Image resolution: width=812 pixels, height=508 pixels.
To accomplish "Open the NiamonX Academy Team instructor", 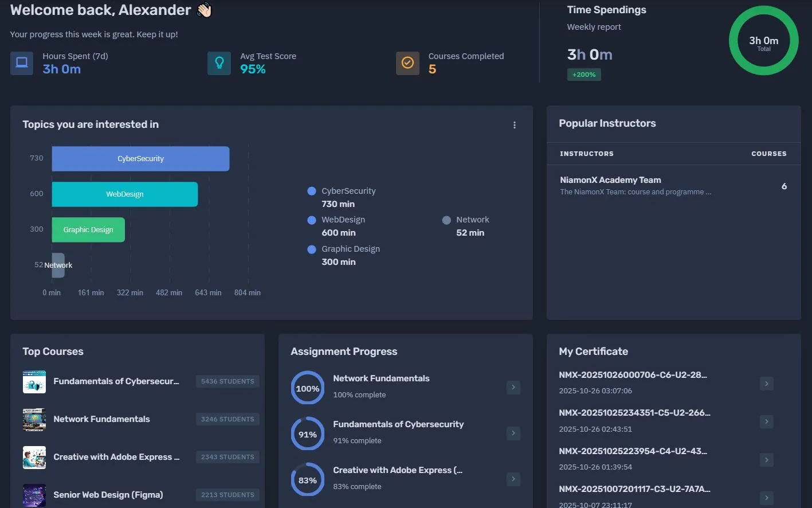I will click(x=610, y=180).
